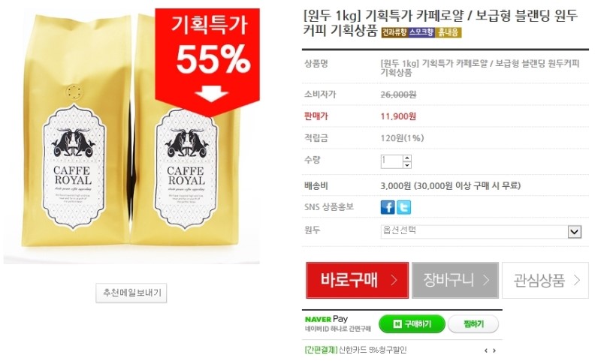Show previous payment promotion arrow
Viewport: 601px width, 364px height.
pos(485,350)
